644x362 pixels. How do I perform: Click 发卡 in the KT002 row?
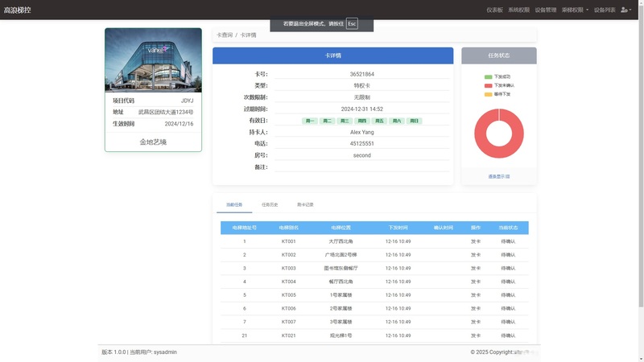(476, 255)
